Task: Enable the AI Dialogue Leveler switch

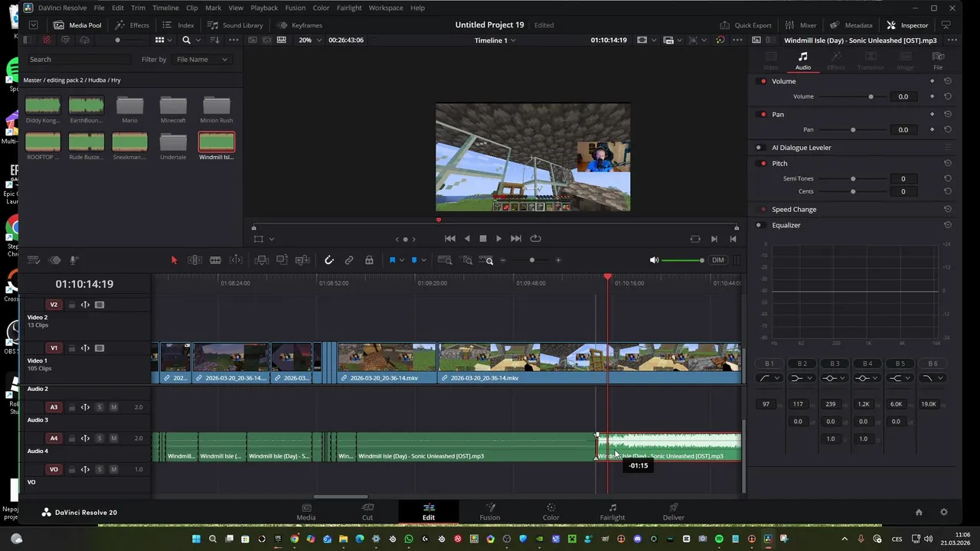Action: tap(759, 148)
